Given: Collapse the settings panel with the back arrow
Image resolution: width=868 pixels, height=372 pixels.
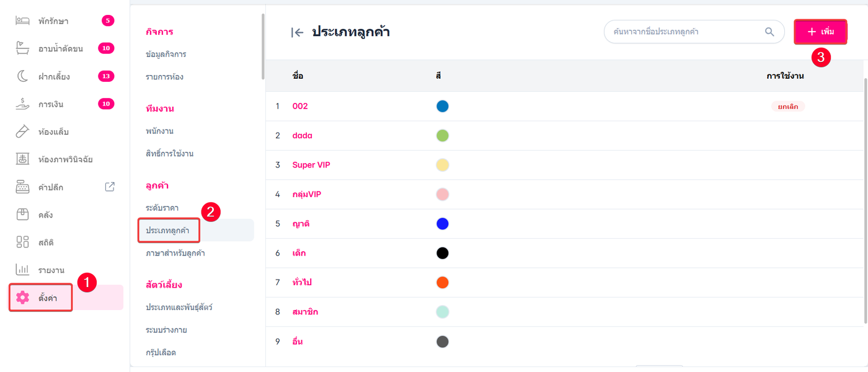Looking at the screenshot, I should (x=297, y=33).
